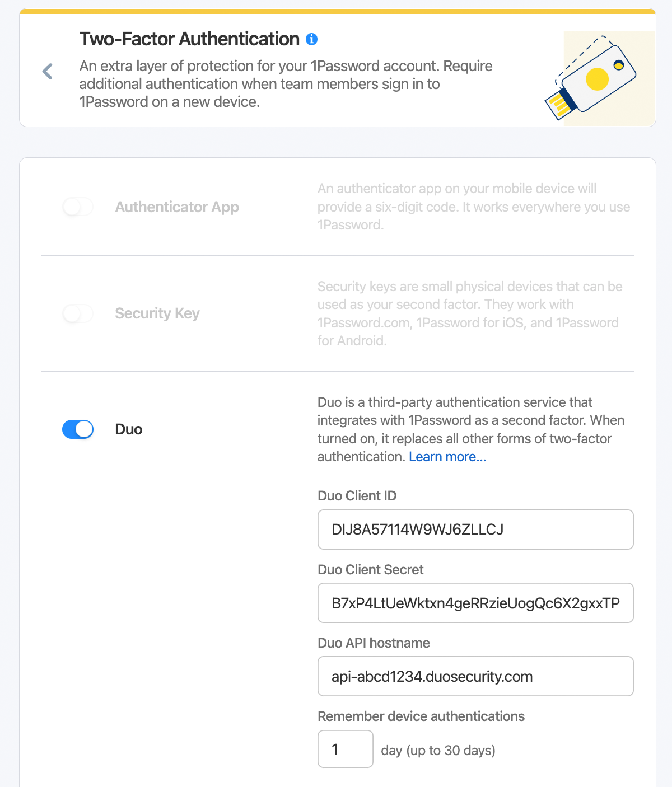Enable the Authenticator App toggle

(77, 207)
